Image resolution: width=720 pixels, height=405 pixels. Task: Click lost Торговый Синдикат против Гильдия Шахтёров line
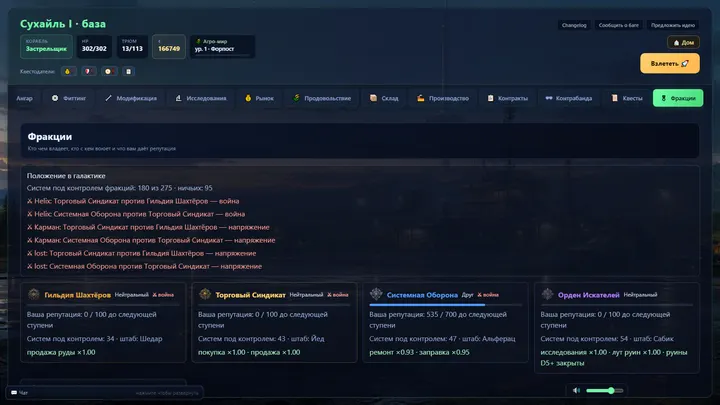tap(141, 253)
